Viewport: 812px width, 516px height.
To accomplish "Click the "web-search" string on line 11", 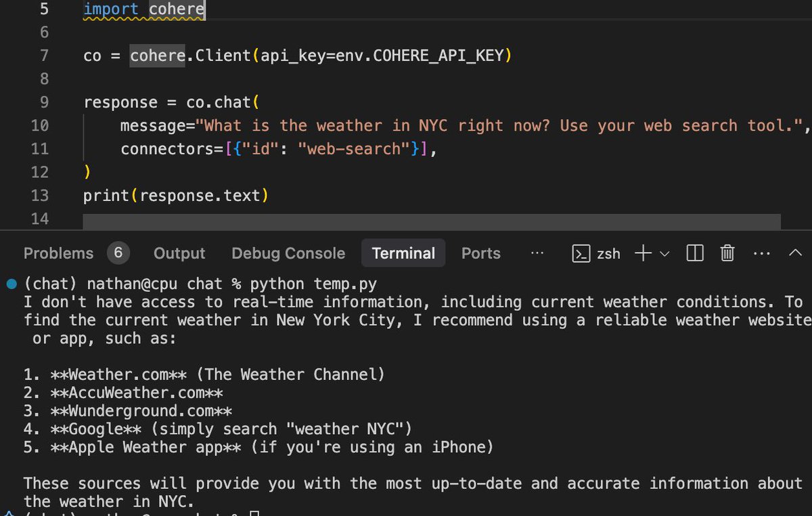I will click(354, 148).
